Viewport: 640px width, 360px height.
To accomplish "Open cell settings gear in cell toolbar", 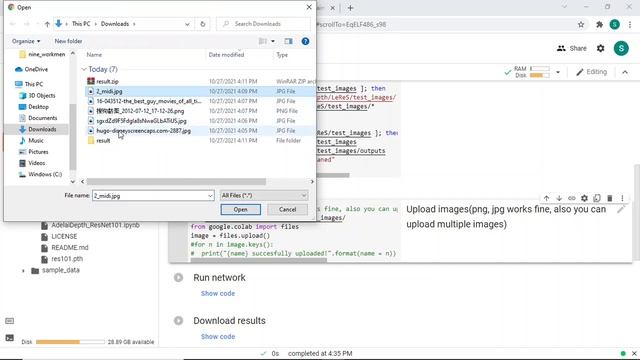I will pyautogui.click(x=584, y=198).
